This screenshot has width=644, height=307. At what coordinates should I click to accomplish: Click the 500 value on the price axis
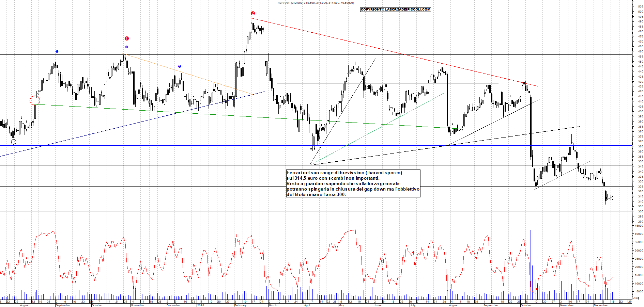[x=640, y=12]
